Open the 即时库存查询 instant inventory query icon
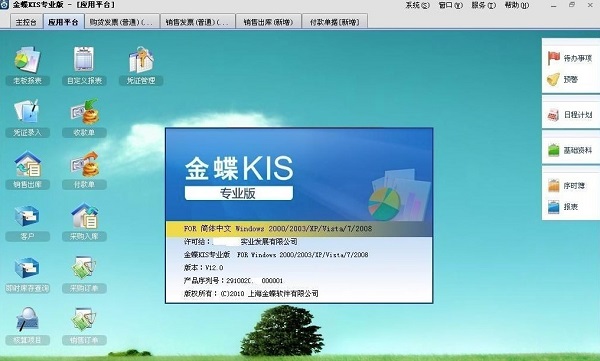600x361 pixels. pyautogui.click(x=27, y=274)
